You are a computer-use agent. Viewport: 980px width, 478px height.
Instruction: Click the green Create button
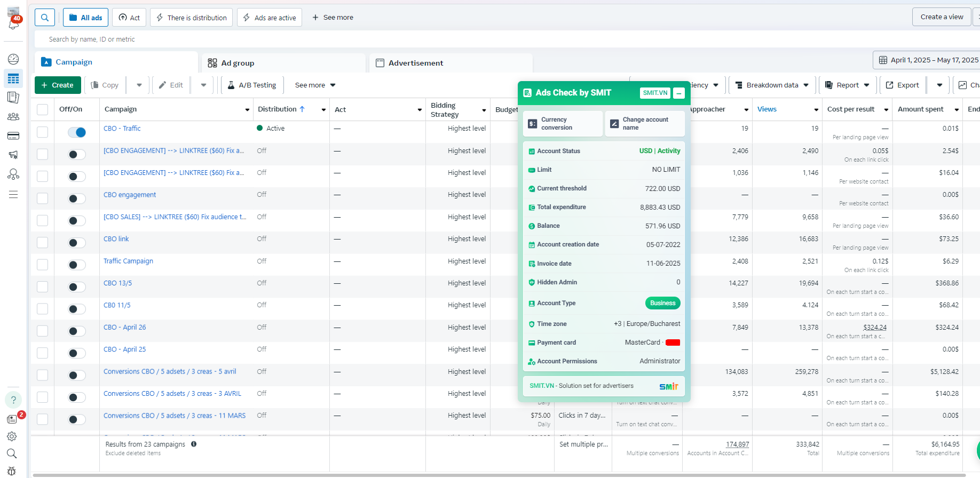pos(58,85)
